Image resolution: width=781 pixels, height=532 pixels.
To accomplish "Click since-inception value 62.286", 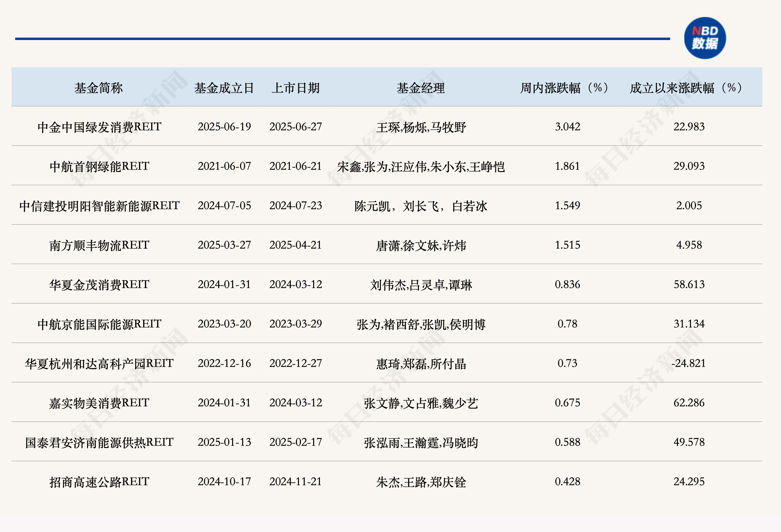I will click(x=689, y=403).
